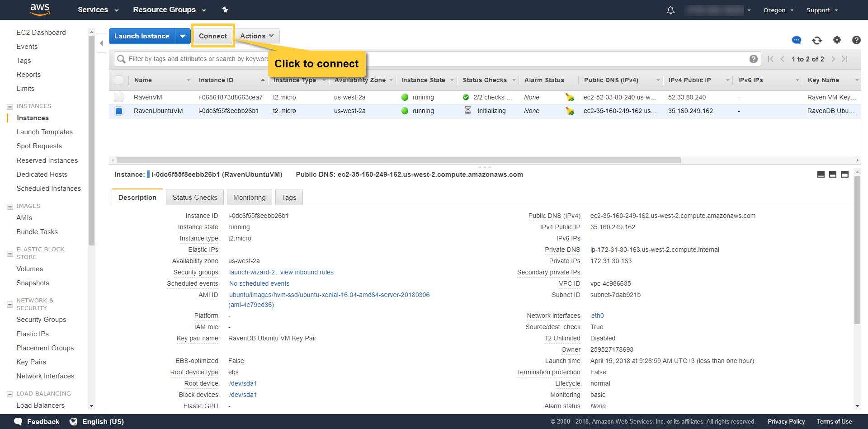Open the Terms of Use link
This screenshot has width=868, height=429.
(834, 421)
